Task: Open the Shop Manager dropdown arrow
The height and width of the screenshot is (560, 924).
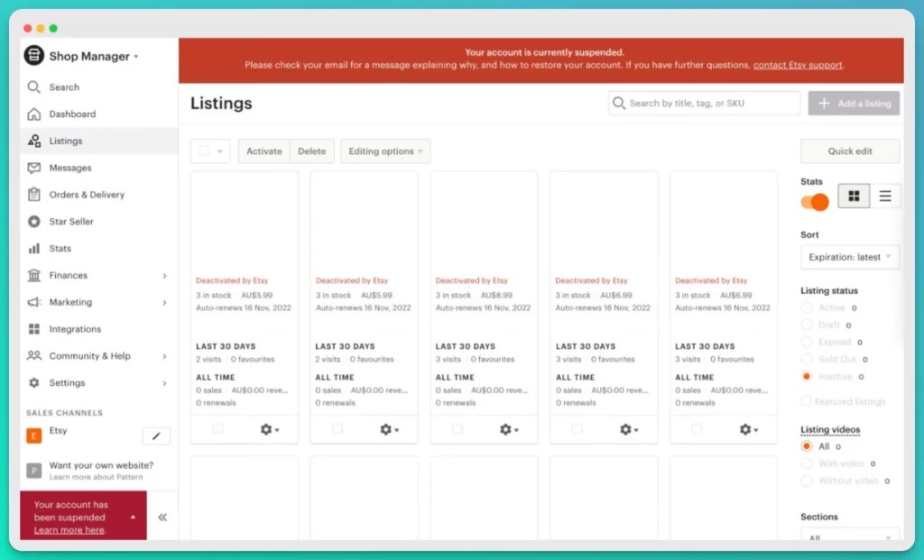Action: pos(136,57)
